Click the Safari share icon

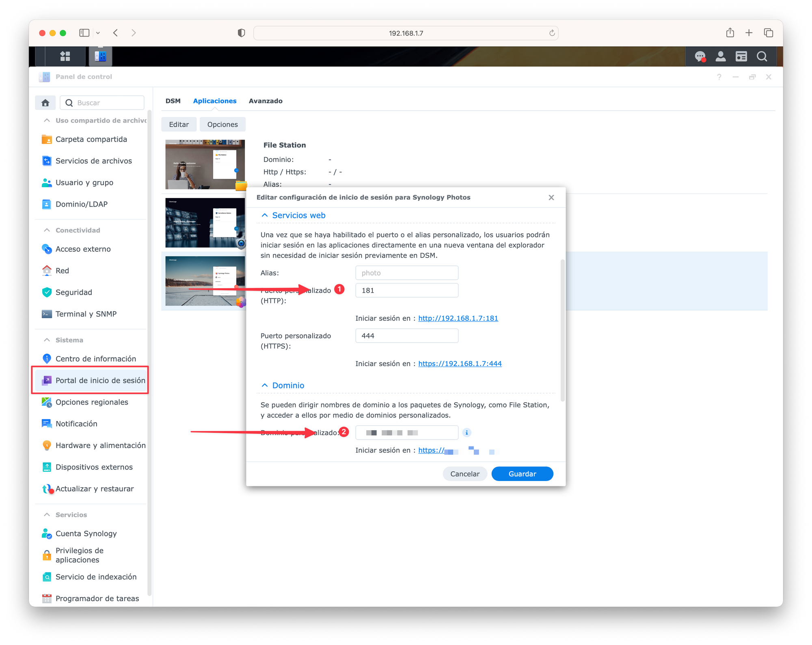click(x=730, y=33)
